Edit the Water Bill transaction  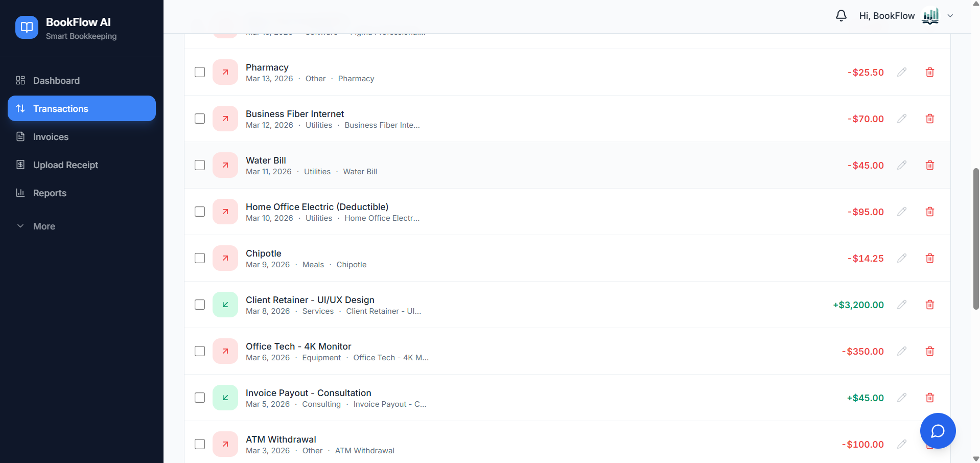pyautogui.click(x=902, y=165)
